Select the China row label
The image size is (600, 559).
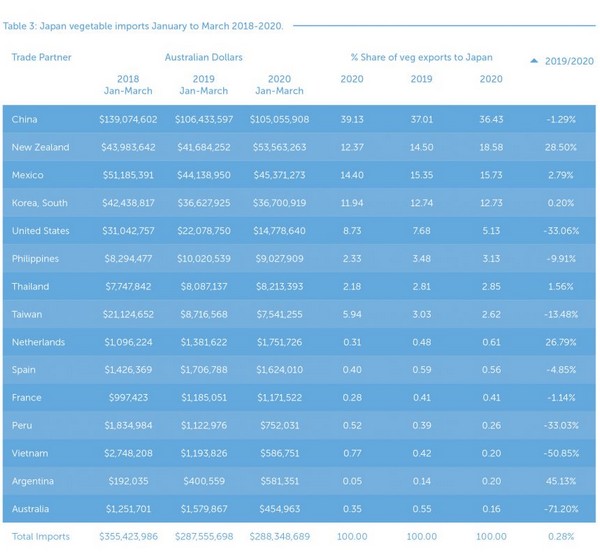[x=25, y=119]
